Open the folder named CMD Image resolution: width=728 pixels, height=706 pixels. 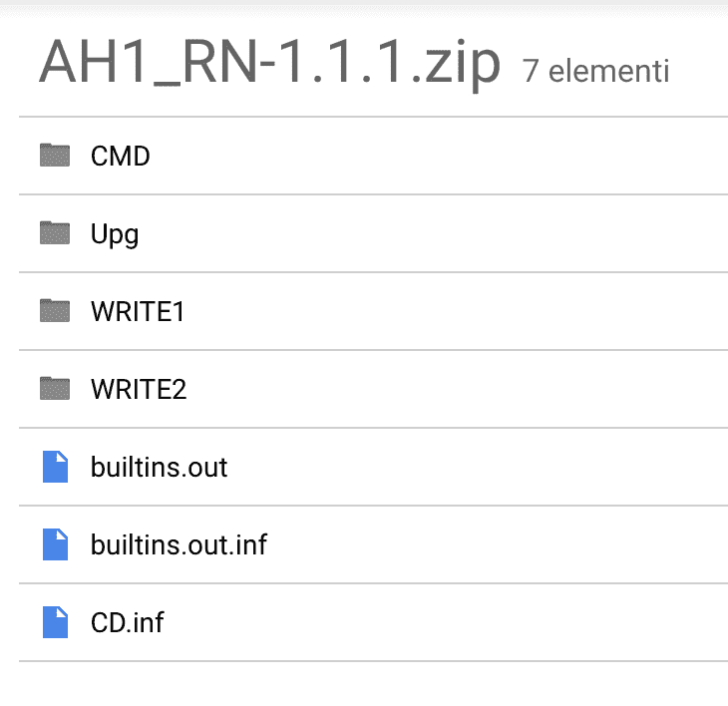pos(120,156)
